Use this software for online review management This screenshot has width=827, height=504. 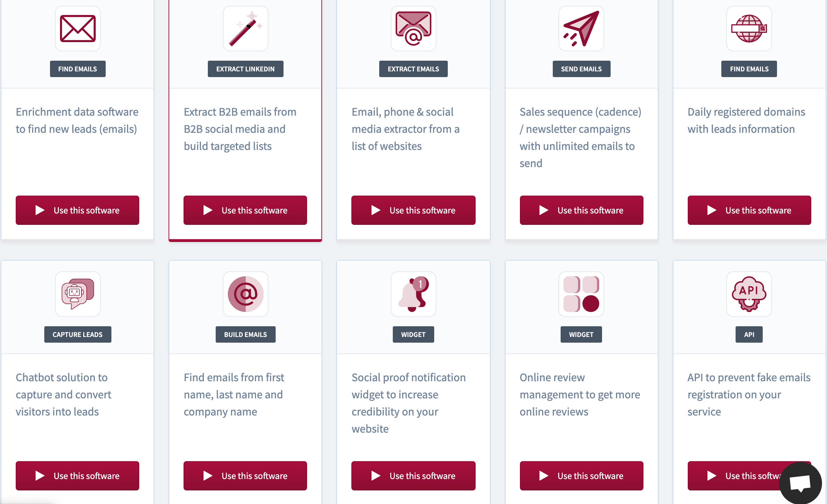click(582, 476)
